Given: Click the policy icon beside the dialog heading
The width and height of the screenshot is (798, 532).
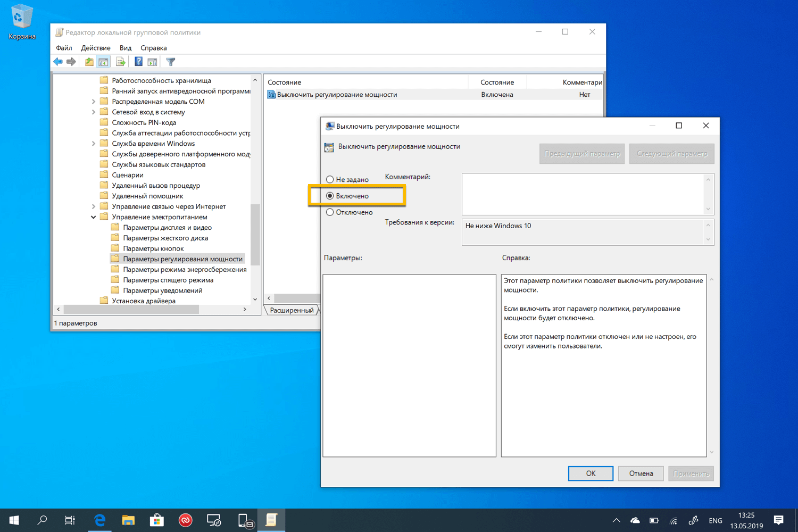Looking at the screenshot, I should 329,147.
